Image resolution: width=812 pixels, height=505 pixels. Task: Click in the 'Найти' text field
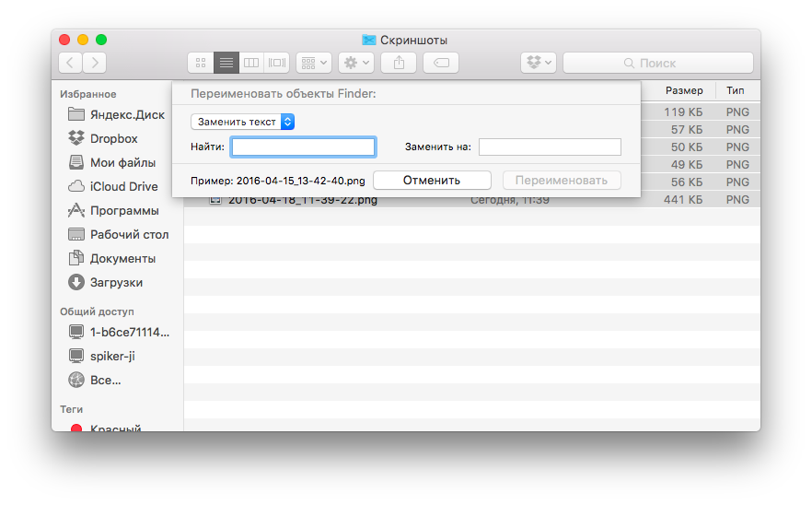point(303,147)
